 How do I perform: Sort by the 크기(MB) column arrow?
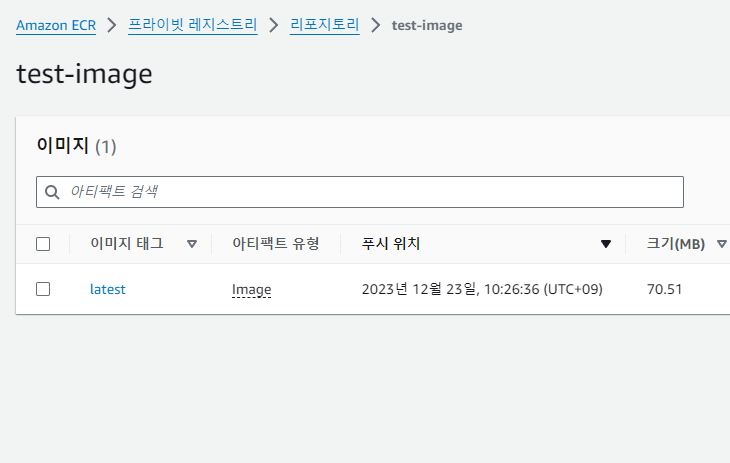[722, 244]
